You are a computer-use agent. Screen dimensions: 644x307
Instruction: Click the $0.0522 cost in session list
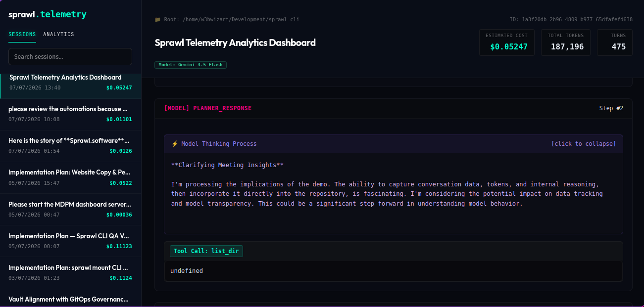pos(121,183)
